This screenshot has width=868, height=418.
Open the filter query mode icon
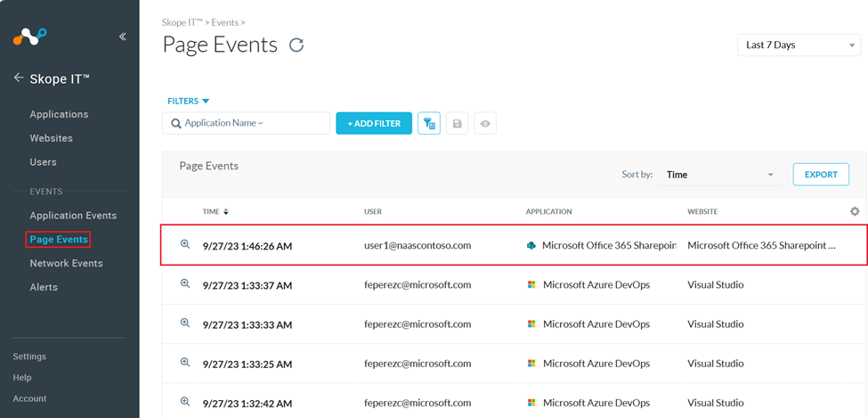(x=429, y=124)
